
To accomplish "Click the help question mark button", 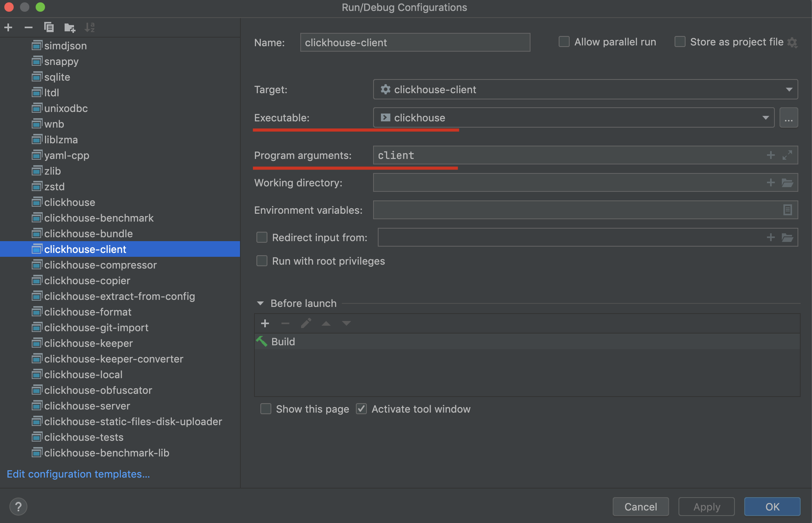I will pos(18,507).
